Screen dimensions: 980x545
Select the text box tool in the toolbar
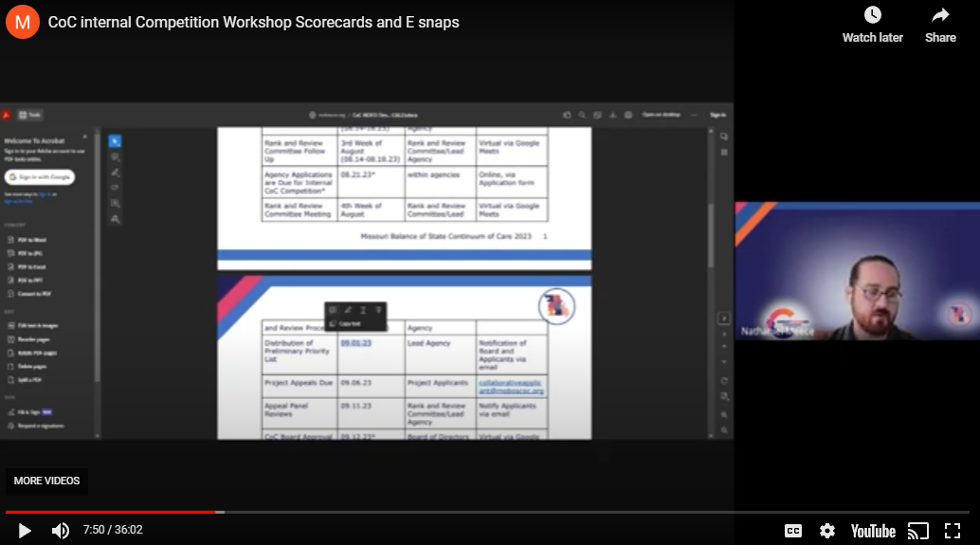(115, 203)
